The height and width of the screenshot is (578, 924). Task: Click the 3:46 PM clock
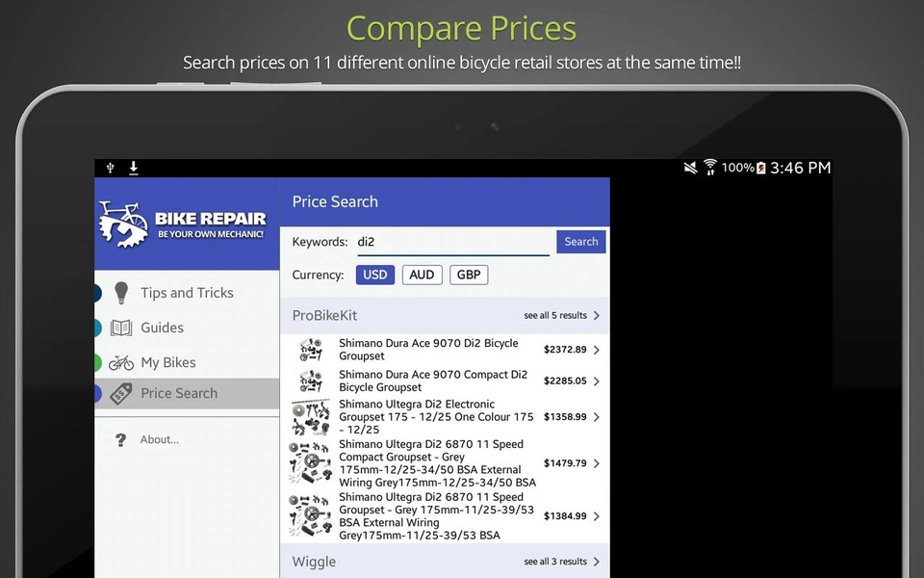coord(800,168)
